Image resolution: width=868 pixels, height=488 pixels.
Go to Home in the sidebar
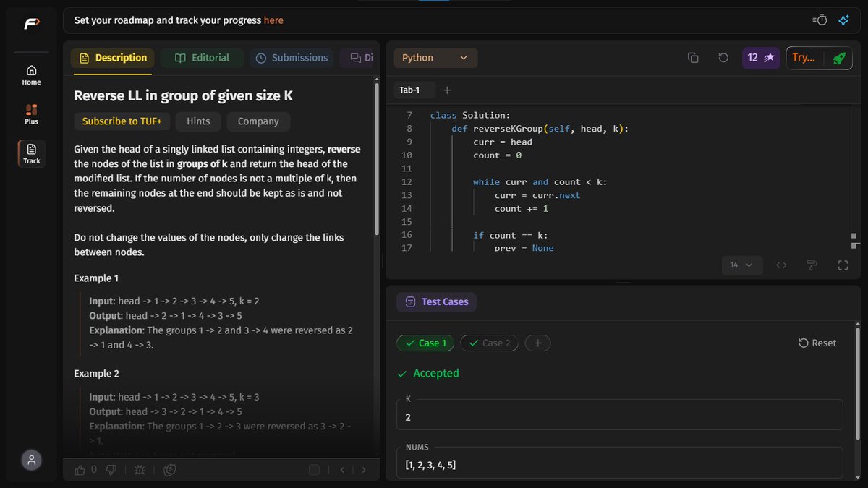point(31,75)
